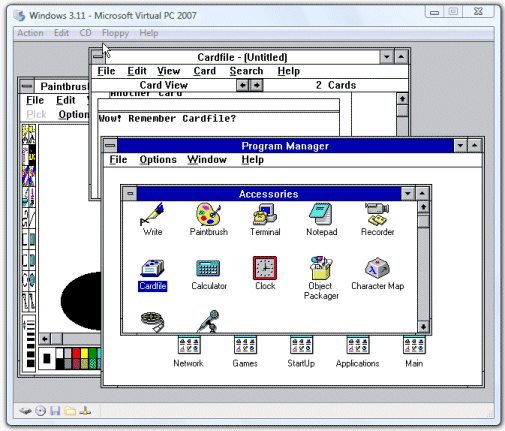Screen dimensions: 505x431
Task: Choose thickest line in Paintbrush linesize box
Action: pos(30,363)
